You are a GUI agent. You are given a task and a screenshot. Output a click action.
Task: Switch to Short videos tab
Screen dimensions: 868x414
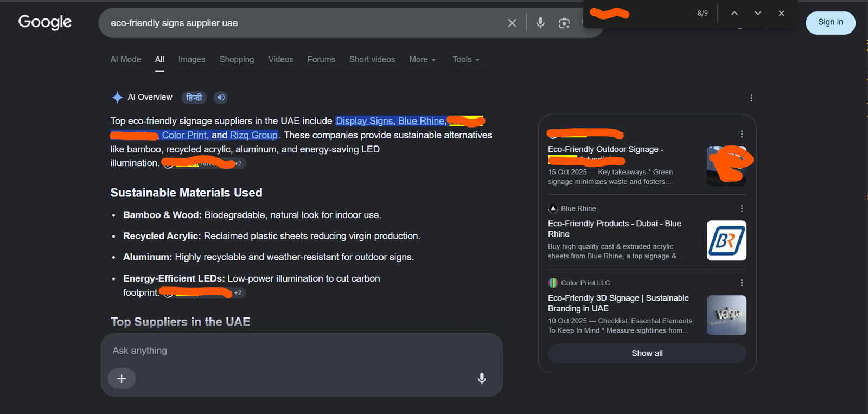pyautogui.click(x=372, y=59)
